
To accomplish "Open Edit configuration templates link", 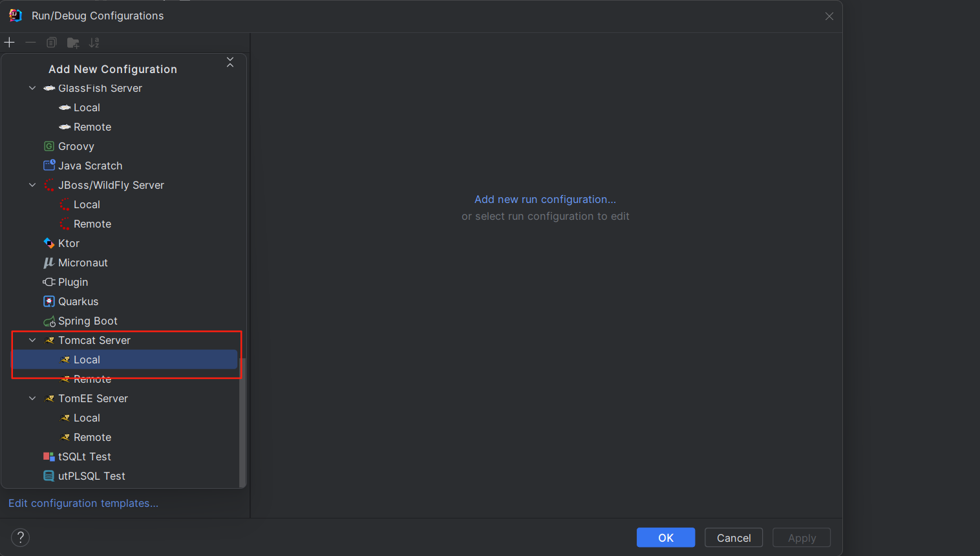I will (x=83, y=503).
